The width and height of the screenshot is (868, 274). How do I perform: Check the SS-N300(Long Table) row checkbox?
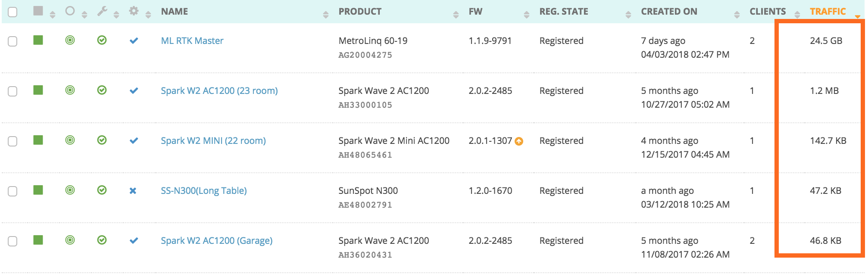[x=13, y=191]
